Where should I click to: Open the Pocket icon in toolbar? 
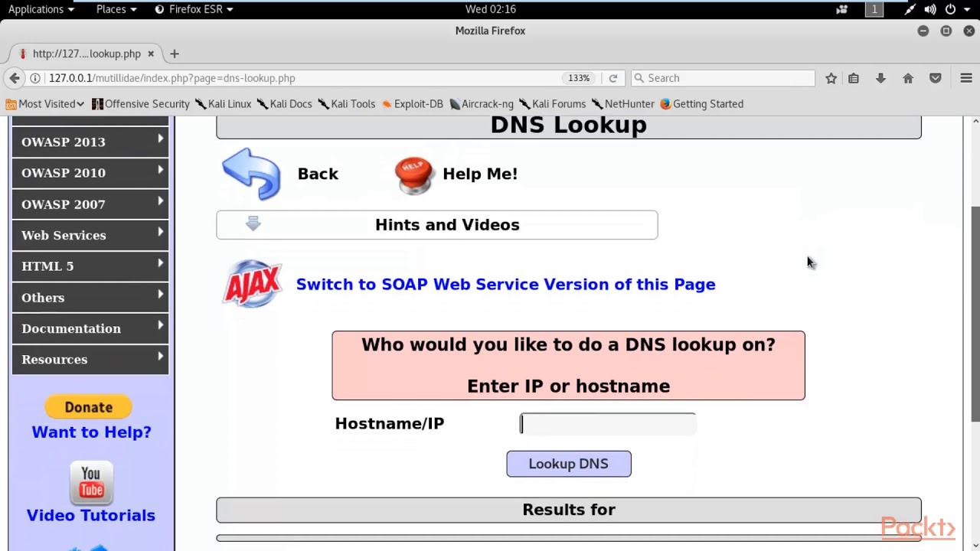click(x=935, y=78)
